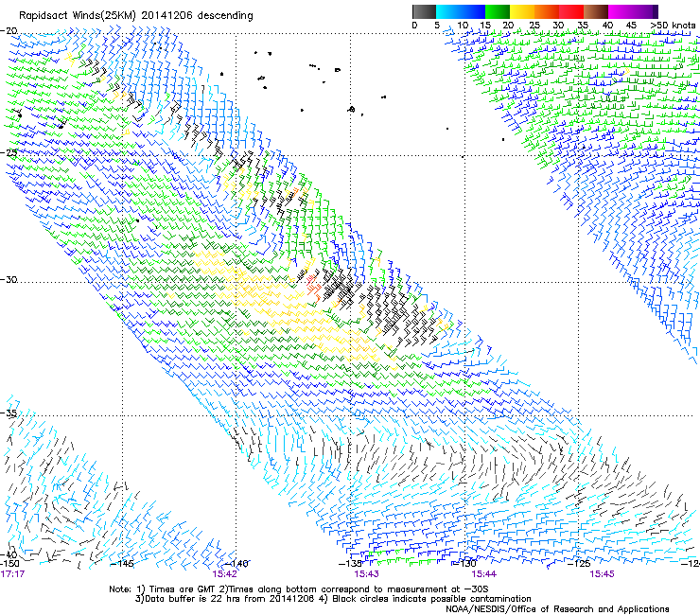Viewport: 700px width, 615px height.
Task: Click the 'Data buffer is 22 hrs' note
Action: 333,599
